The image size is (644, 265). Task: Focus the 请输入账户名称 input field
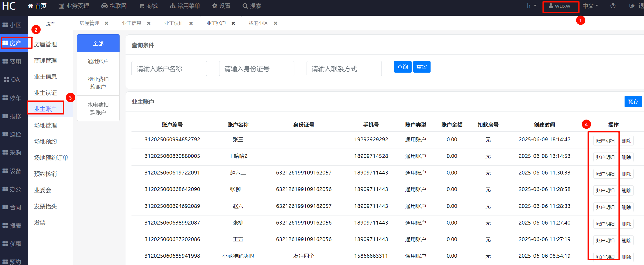click(169, 69)
